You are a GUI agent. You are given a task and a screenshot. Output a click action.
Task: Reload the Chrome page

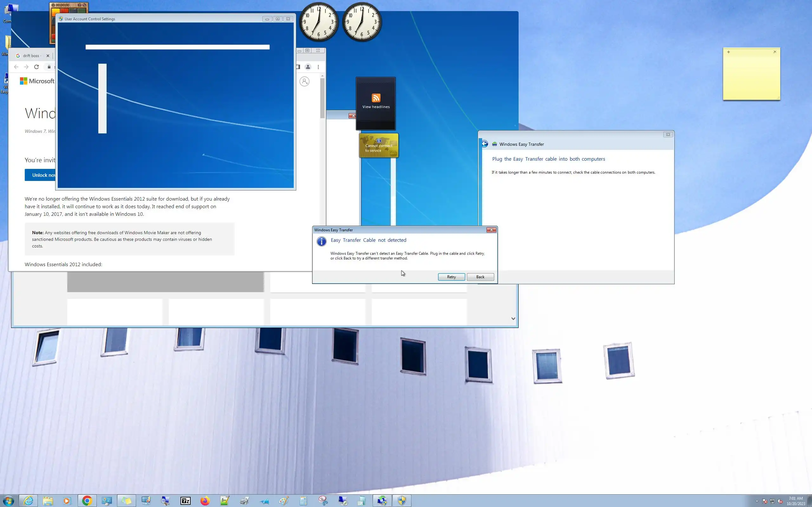[x=36, y=67]
